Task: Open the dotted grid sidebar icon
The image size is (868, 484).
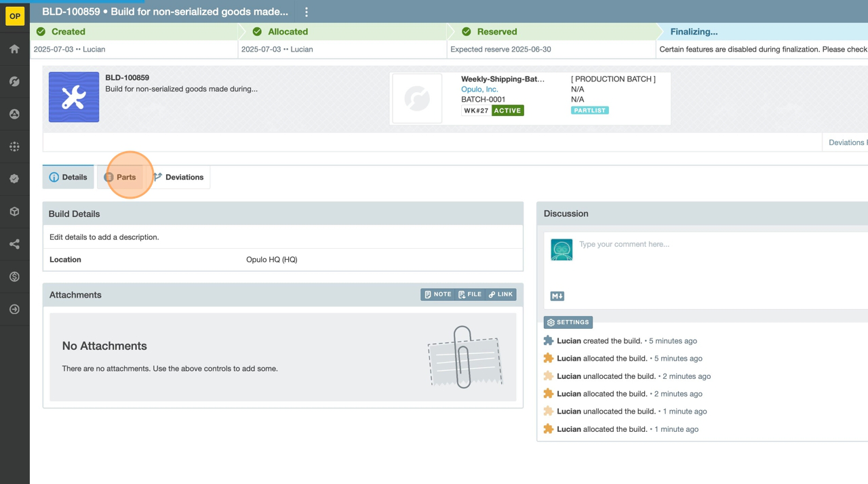Action: point(14,146)
